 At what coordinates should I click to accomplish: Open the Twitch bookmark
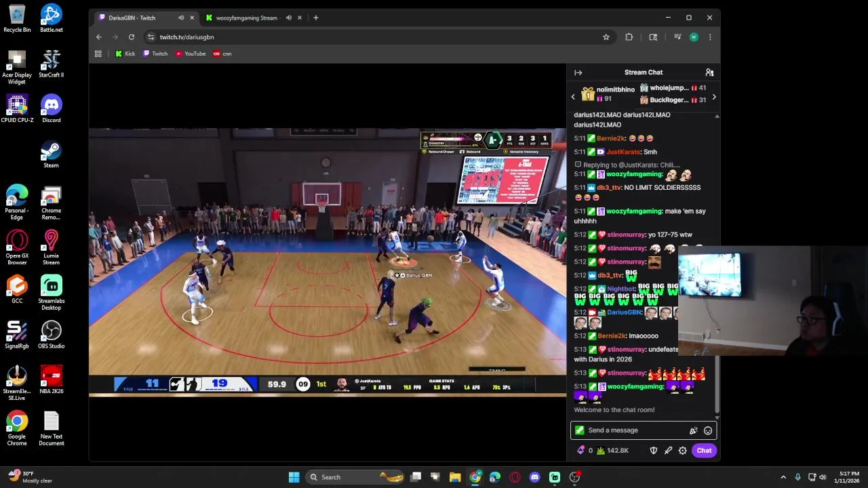pos(155,54)
